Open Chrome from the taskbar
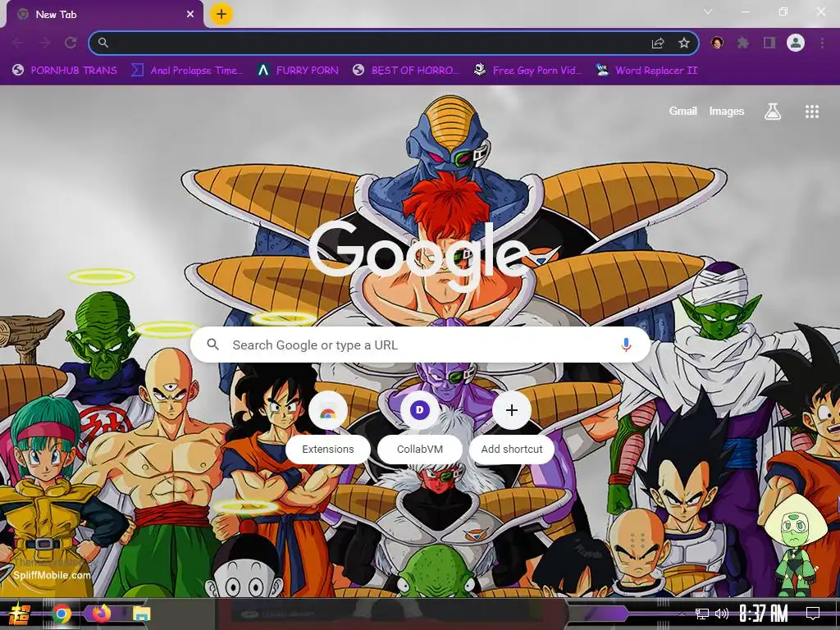Image resolution: width=840 pixels, height=630 pixels. 62,614
